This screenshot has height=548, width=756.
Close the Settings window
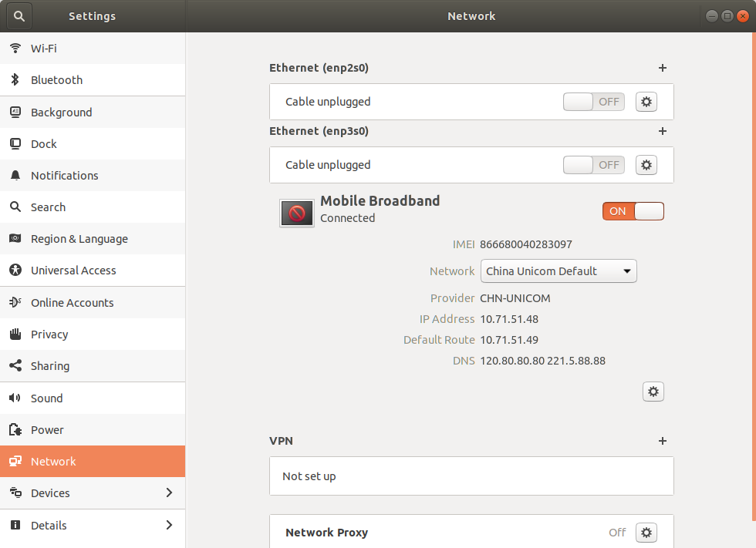pyautogui.click(x=743, y=16)
